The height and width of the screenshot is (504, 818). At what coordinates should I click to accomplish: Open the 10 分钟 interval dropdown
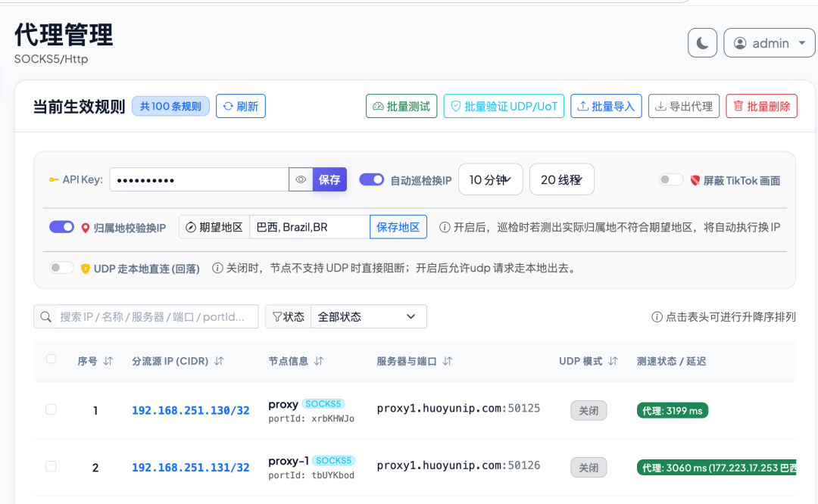pyautogui.click(x=490, y=179)
